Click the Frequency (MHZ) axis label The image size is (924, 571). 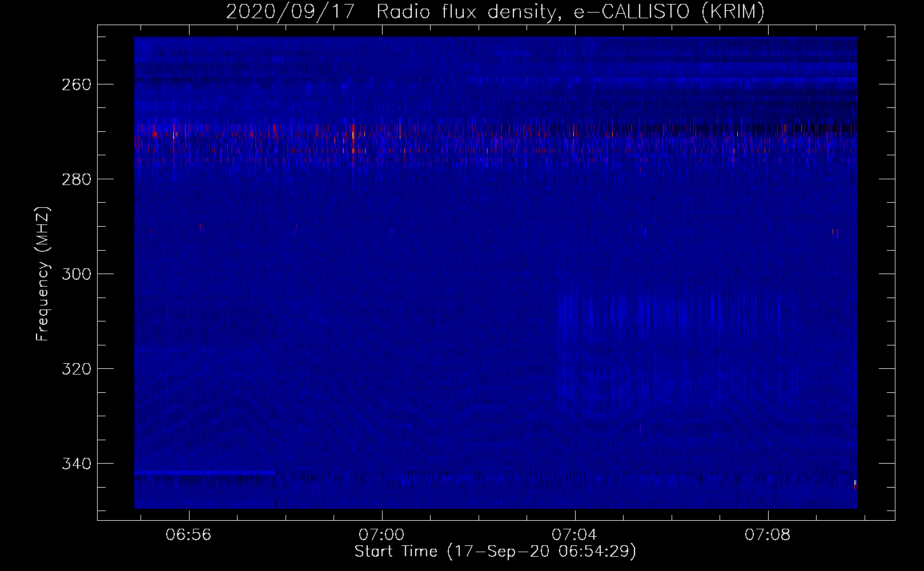43,274
